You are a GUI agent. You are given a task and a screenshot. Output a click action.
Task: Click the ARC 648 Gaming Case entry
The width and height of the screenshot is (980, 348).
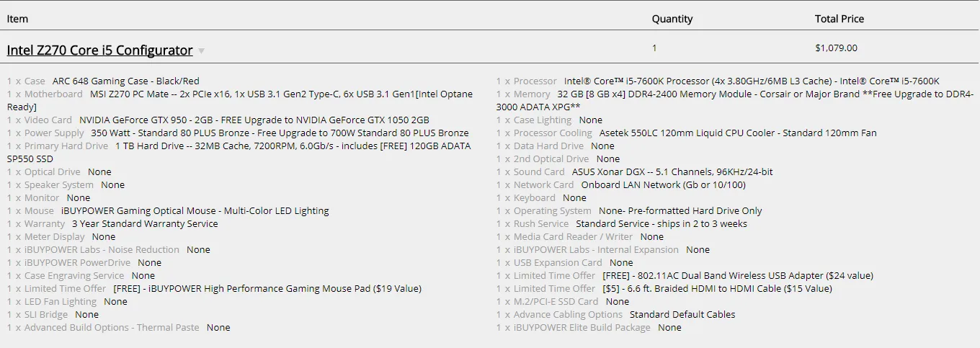point(125,81)
